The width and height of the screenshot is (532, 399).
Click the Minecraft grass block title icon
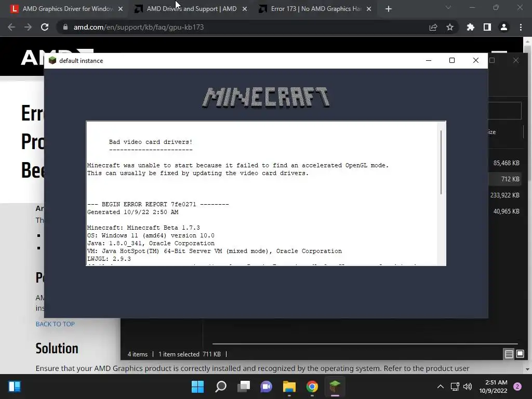[x=52, y=60]
